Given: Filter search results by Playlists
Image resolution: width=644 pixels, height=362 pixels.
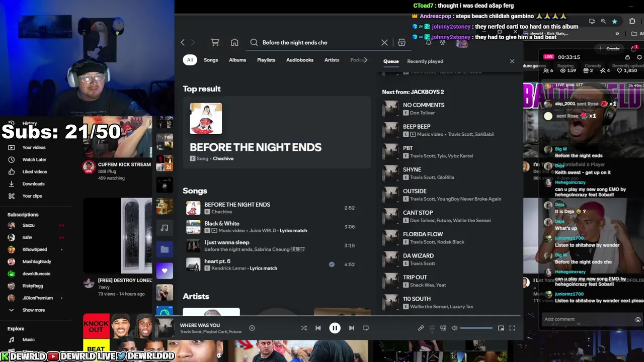Looking at the screenshot, I should click(x=266, y=60).
